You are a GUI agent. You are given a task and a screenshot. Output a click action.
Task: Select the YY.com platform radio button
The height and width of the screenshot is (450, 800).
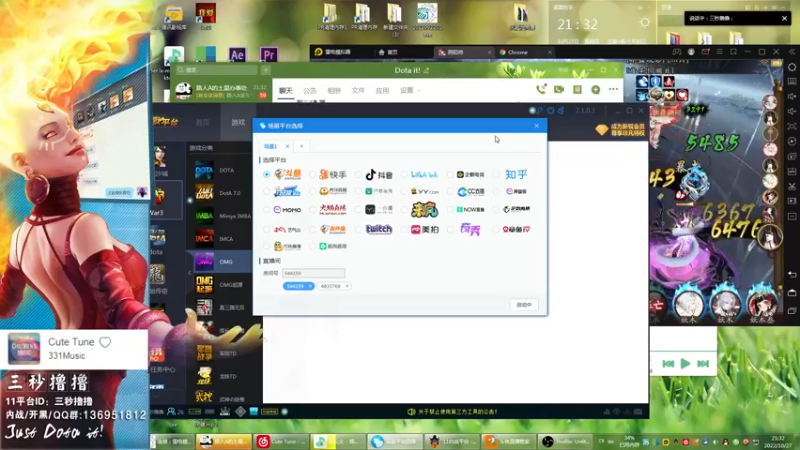[x=404, y=192]
